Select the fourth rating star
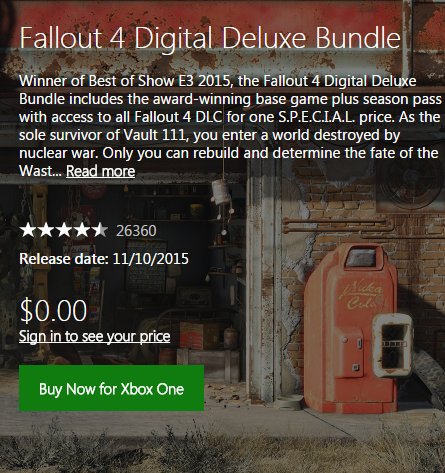The height and width of the screenshot is (473, 445). click(81, 230)
